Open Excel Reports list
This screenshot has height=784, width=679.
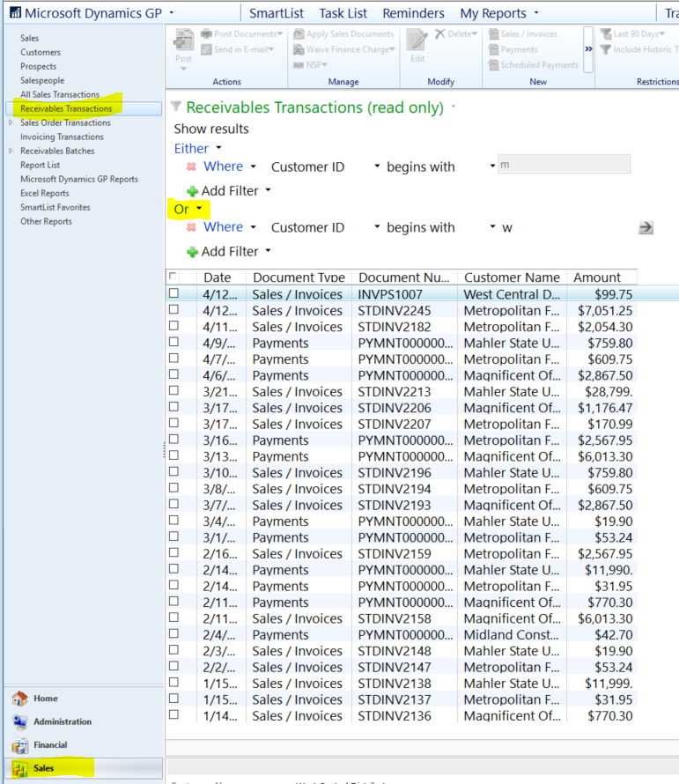45,193
